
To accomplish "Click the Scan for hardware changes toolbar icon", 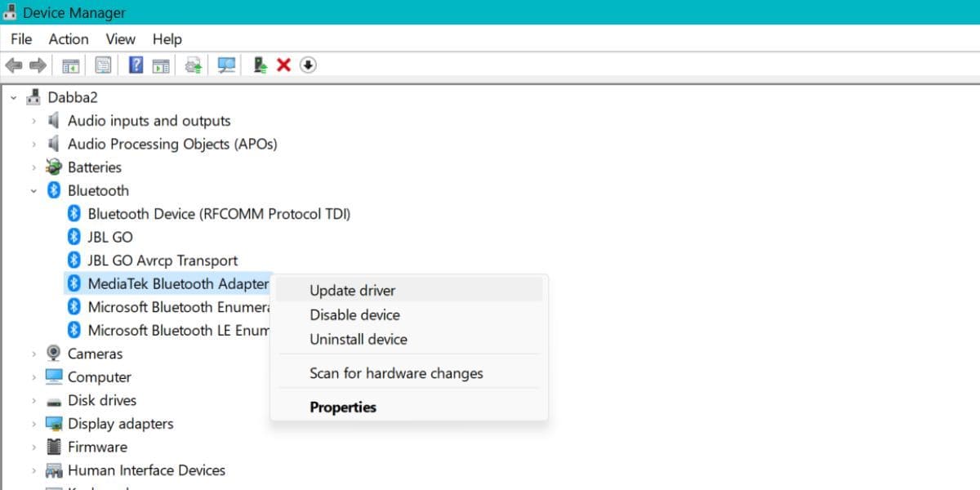I will (226, 65).
